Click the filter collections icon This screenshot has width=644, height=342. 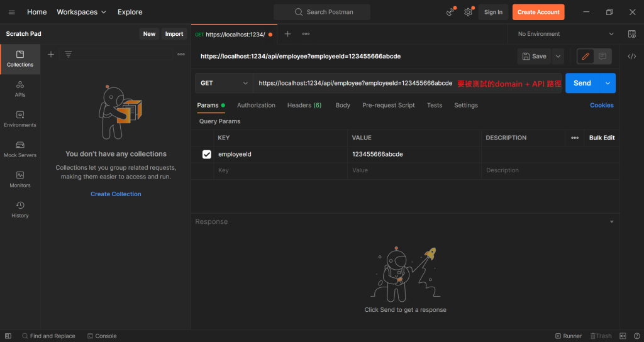pos(68,54)
